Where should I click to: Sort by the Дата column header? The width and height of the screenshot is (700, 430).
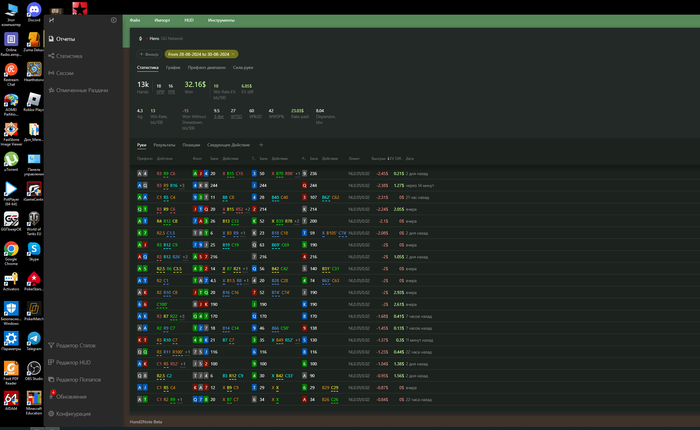[409, 159]
